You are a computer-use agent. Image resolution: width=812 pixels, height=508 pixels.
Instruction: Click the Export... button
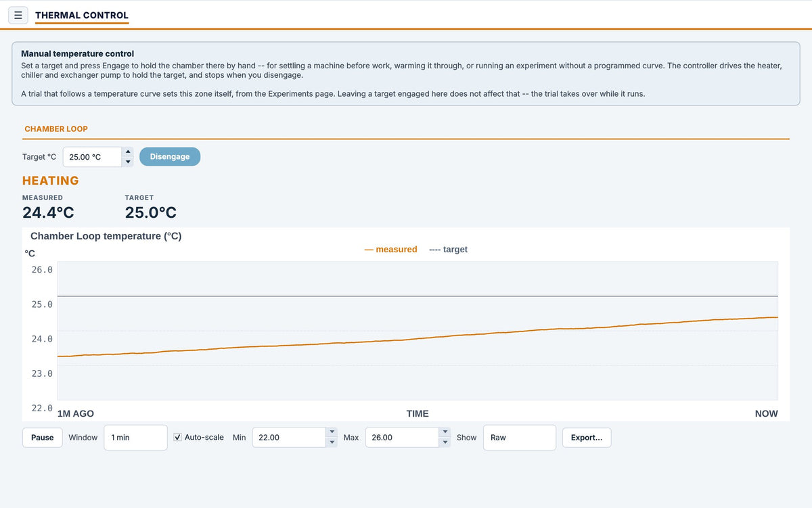tap(587, 438)
